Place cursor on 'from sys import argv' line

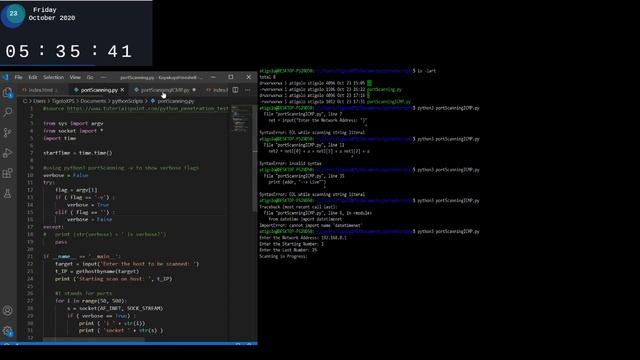pyautogui.click(x=73, y=123)
